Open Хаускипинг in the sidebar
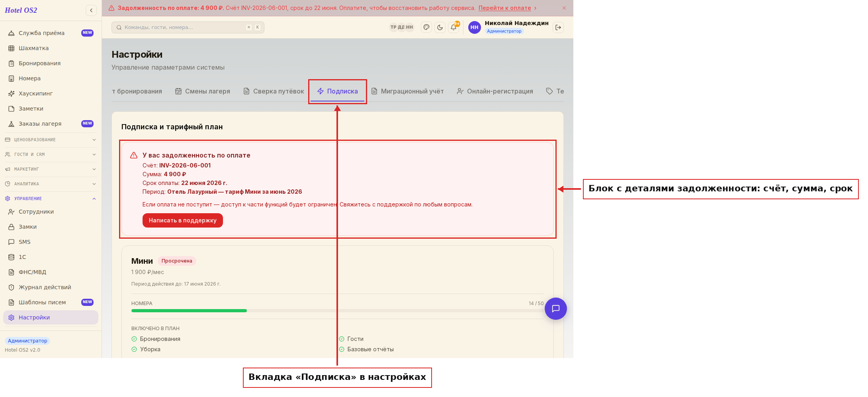 pos(51,93)
